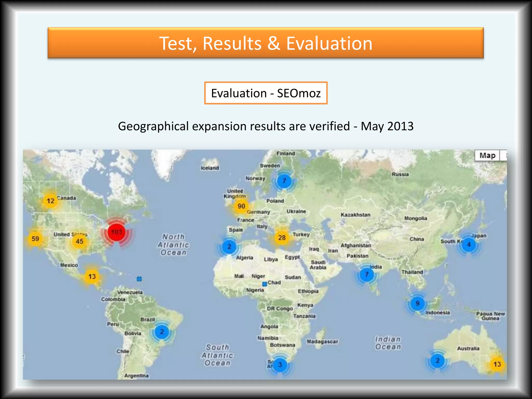Click the Geographical expansion results text
Viewport: 532px width, 399px height.
tap(266, 126)
